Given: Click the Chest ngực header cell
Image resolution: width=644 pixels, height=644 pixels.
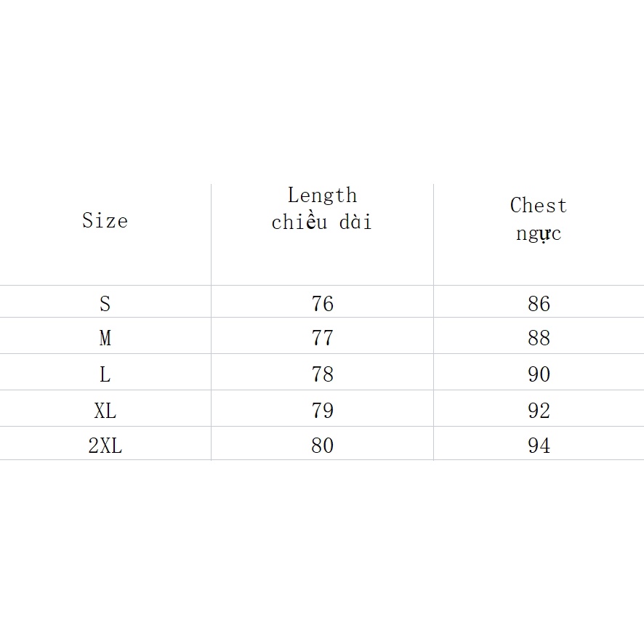Looking at the screenshot, I should [539, 234].
